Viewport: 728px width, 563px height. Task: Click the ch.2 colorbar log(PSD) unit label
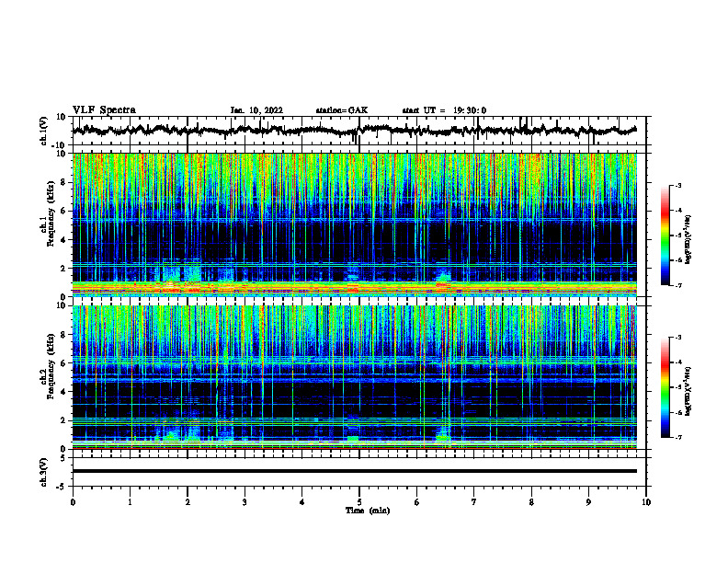click(688, 391)
